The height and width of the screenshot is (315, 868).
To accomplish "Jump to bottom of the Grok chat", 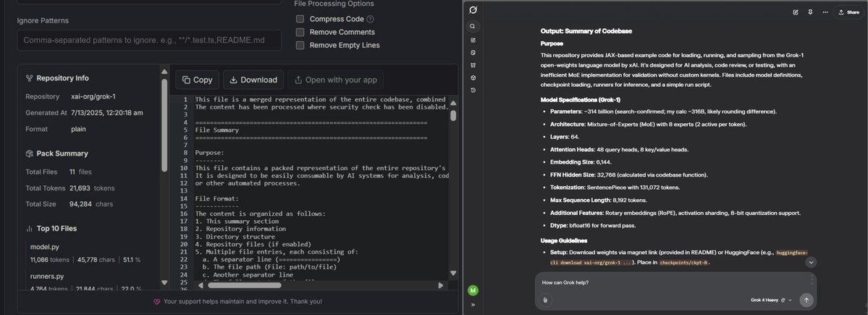I will point(811,262).
